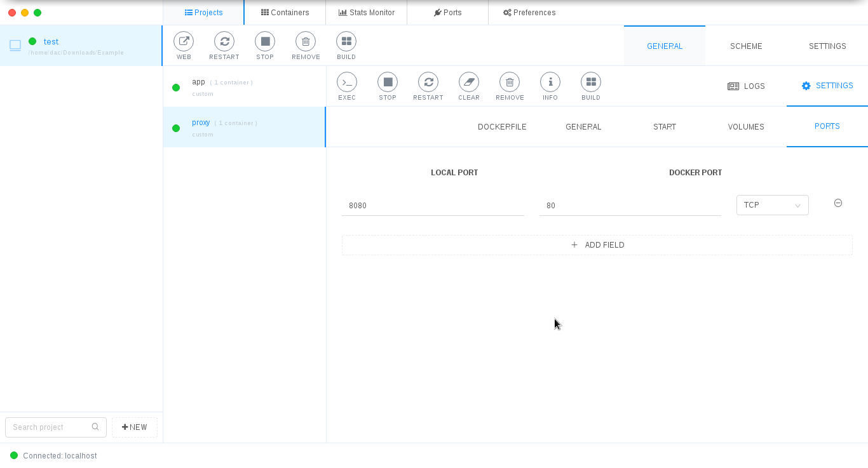868x468 pixels.
Task: Open Exec terminal for proxy service
Action: (347, 83)
